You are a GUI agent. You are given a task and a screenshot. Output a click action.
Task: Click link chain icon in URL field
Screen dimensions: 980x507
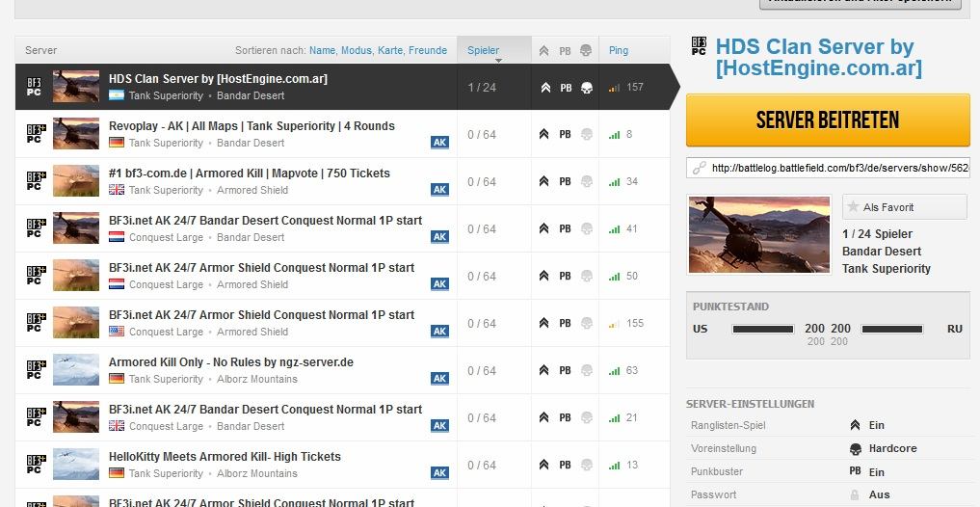tap(700, 168)
